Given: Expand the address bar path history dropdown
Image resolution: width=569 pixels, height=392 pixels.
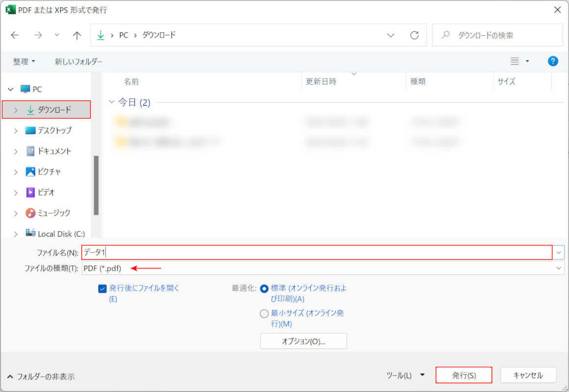Looking at the screenshot, I should tap(391, 35).
